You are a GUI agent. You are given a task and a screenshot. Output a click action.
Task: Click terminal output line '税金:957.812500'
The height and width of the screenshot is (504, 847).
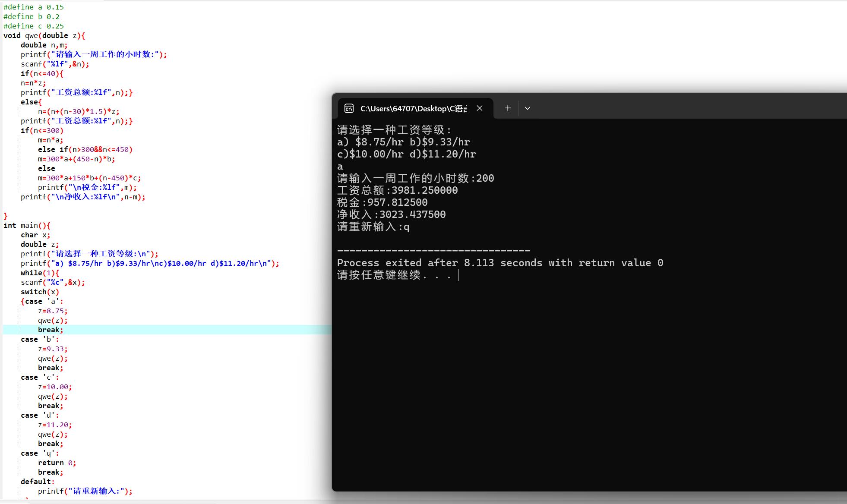[x=382, y=202]
